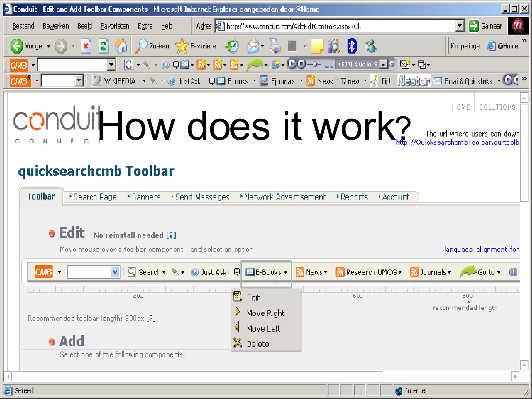Viewport: 532px width, 399px height.
Task: Click the vertical scrollbar down arrow
Action: (x=524, y=365)
